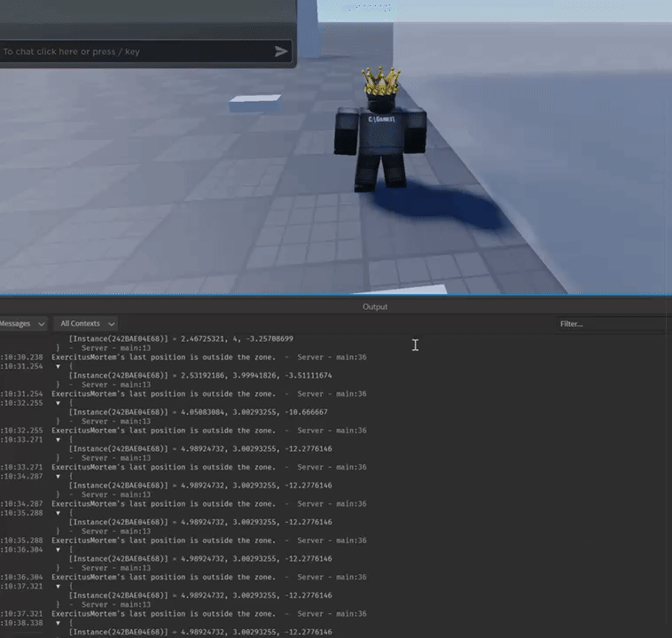Collapse the table logged at 10:37.321

(x=58, y=586)
